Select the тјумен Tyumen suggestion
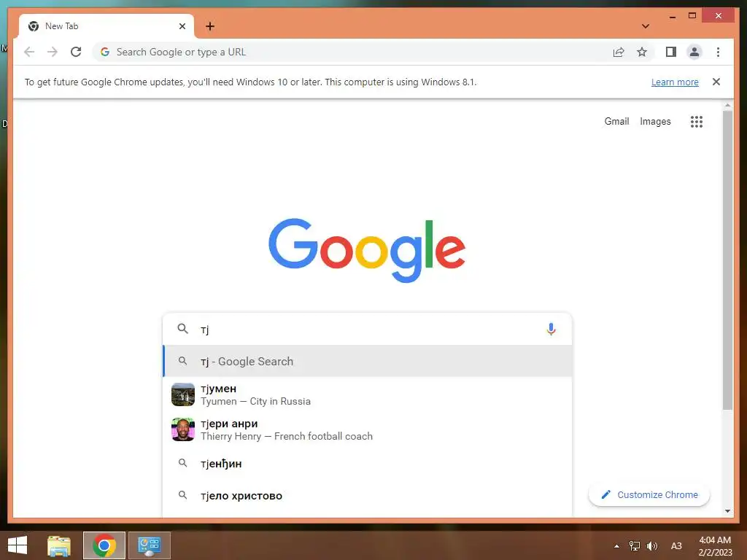This screenshot has width=747, height=560. click(367, 394)
